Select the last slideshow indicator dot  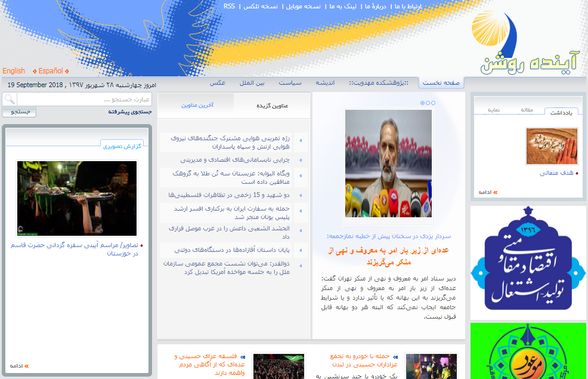(434, 103)
